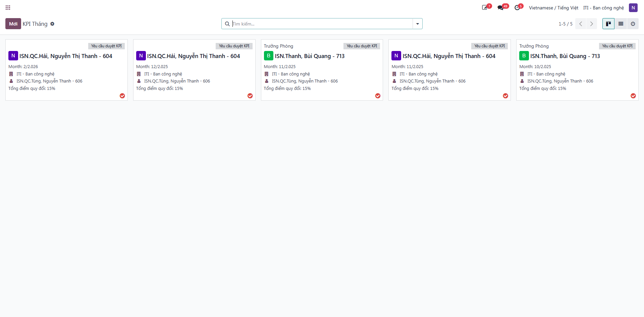Click ISN.QC.Tùng, Nguyễn Thanh - 606 on Month 10/2.025 card

point(560,81)
